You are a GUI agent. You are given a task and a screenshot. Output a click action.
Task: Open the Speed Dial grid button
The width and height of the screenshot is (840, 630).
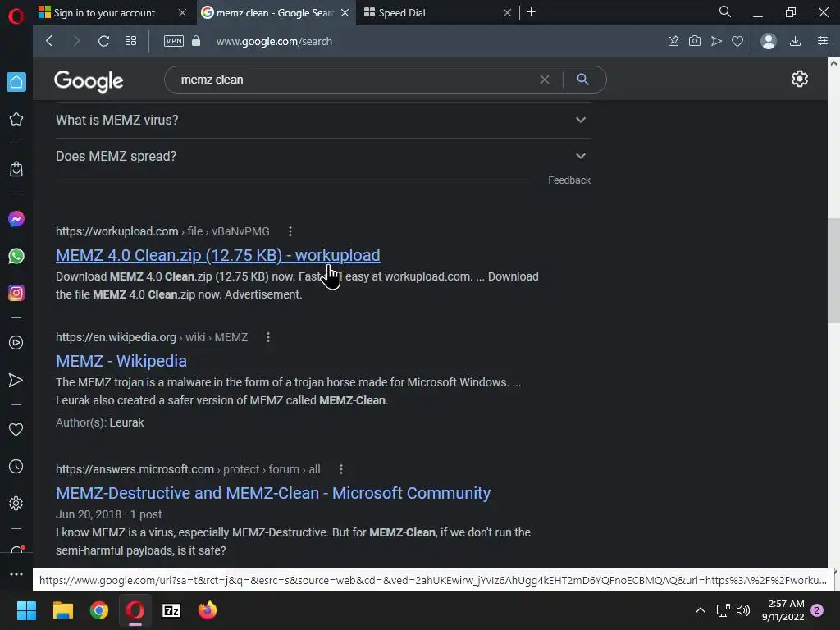(130, 41)
